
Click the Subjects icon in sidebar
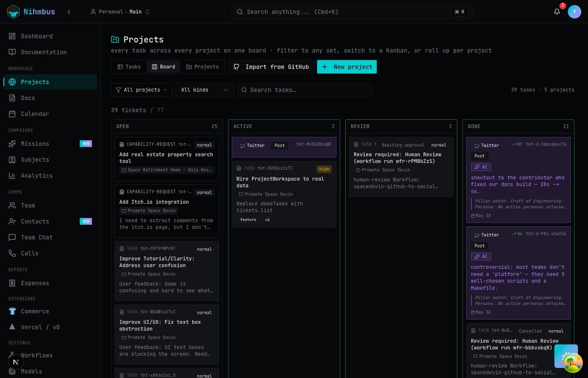tap(12, 160)
